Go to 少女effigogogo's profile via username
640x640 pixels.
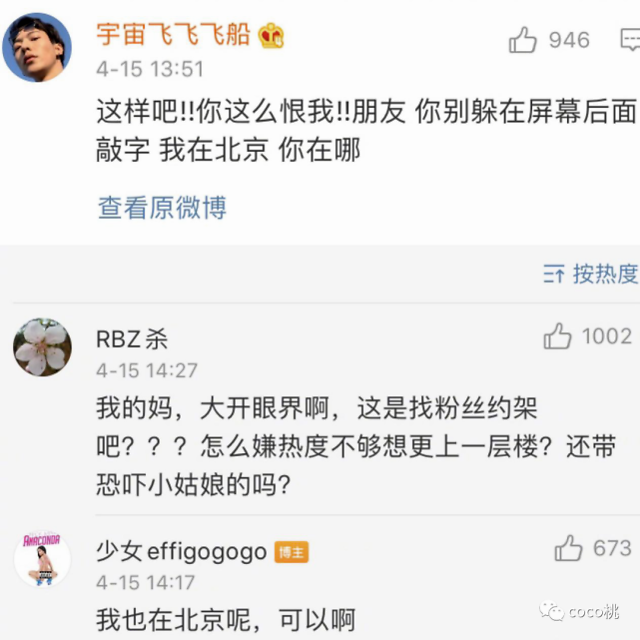pos(181,551)
